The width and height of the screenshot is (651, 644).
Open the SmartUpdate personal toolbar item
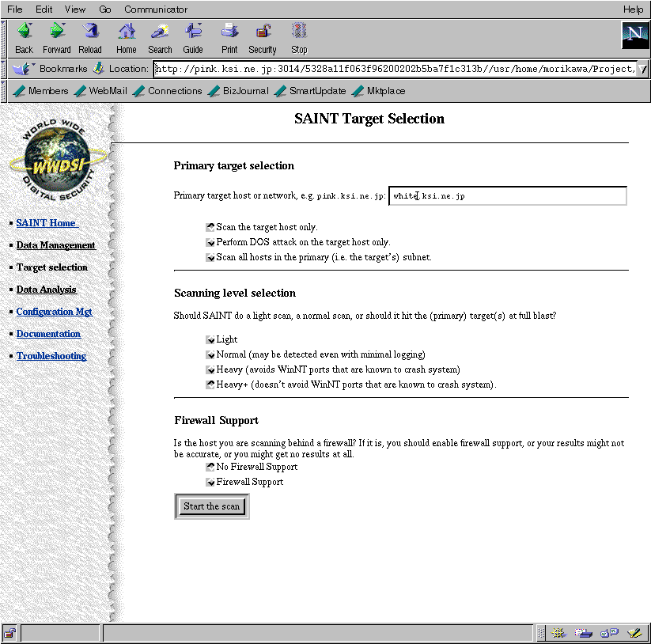pyautogui.click(x=310, y=91)
